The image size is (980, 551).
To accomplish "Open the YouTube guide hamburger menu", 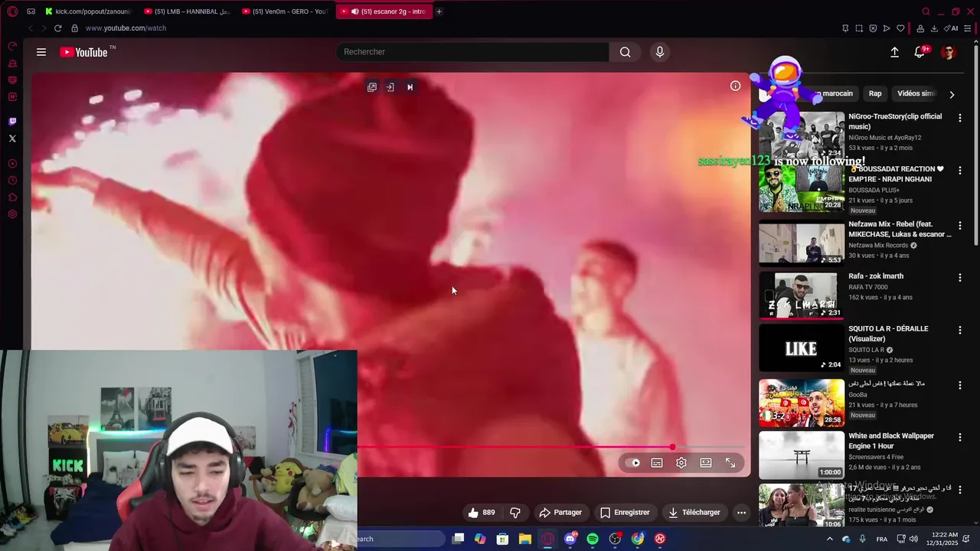I will pyautogui.click(x=41, y=52).
